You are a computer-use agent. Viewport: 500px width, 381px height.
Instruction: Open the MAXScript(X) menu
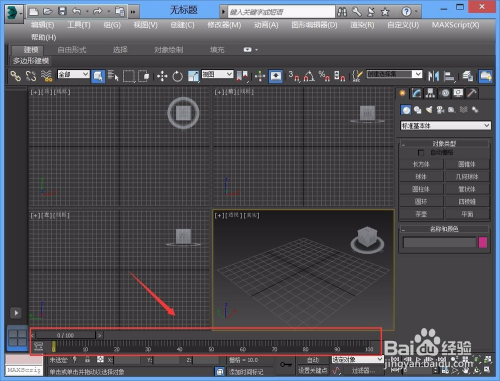pyautogui.click(x=455, y=25)
